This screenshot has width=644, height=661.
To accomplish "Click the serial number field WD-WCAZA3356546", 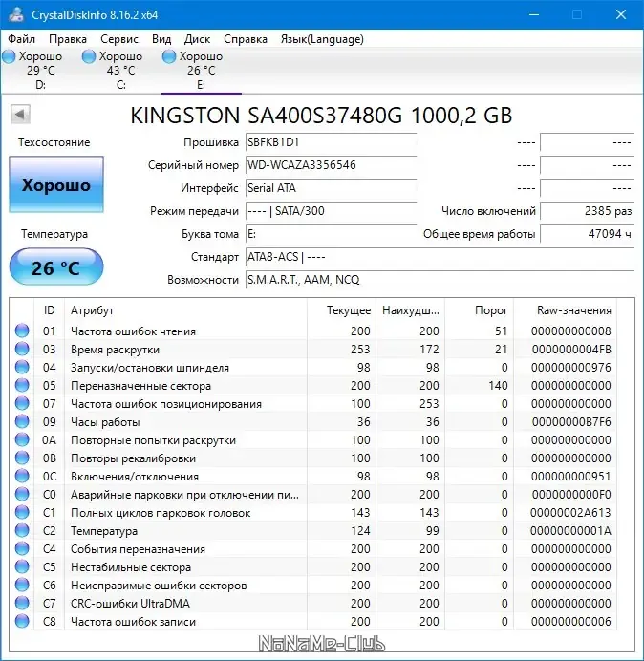I will point(331,165).
